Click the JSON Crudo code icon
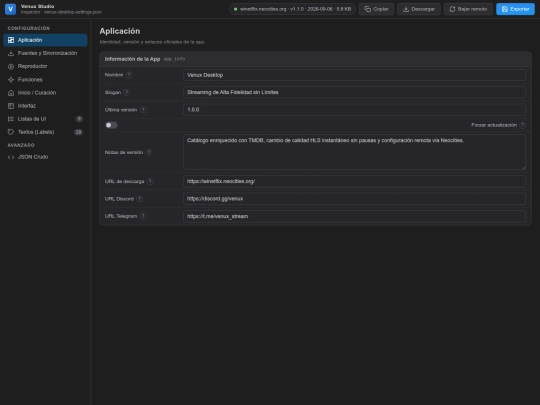The image size is (540, 405). 11,157
